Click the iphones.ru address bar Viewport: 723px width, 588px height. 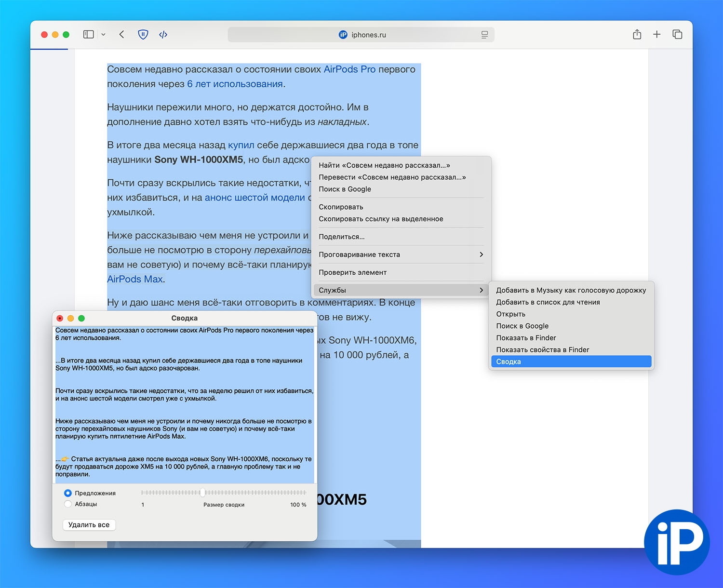point(361,35)
